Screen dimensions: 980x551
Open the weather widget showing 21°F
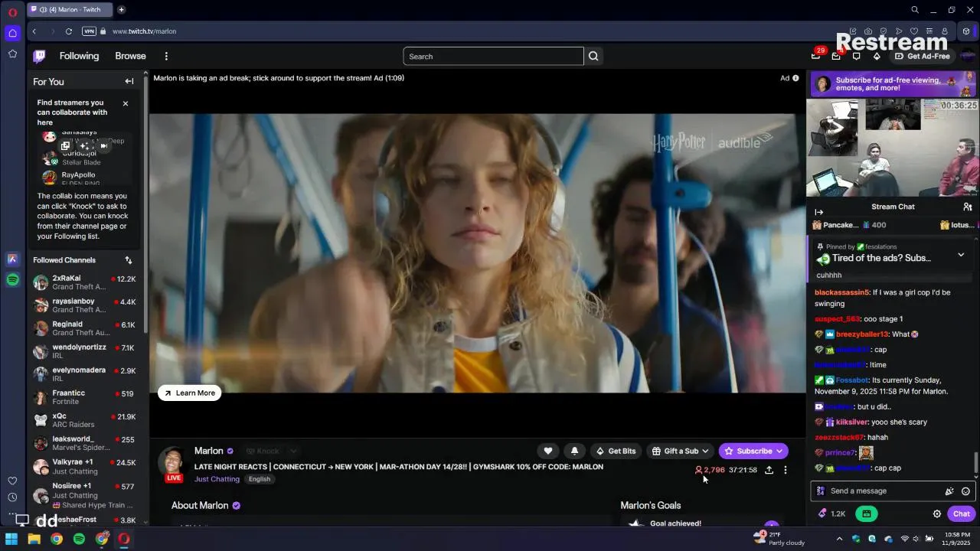click(x=779, y=538)
